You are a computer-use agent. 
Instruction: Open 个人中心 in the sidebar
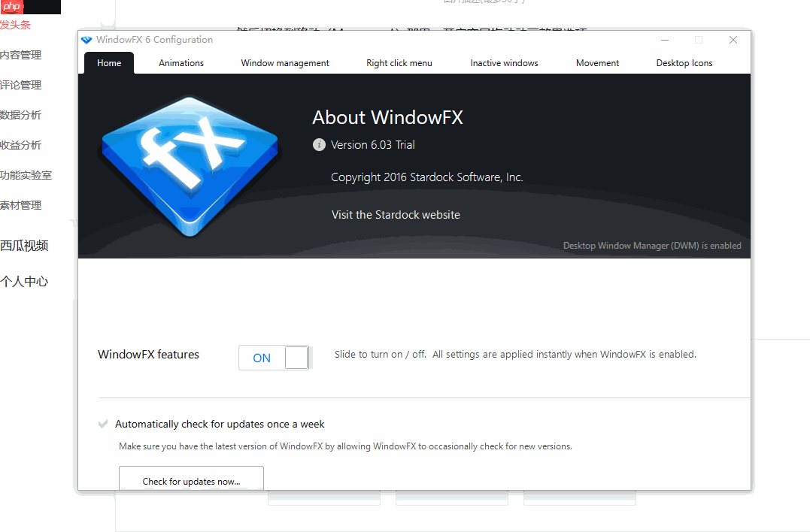coord(26,281)
